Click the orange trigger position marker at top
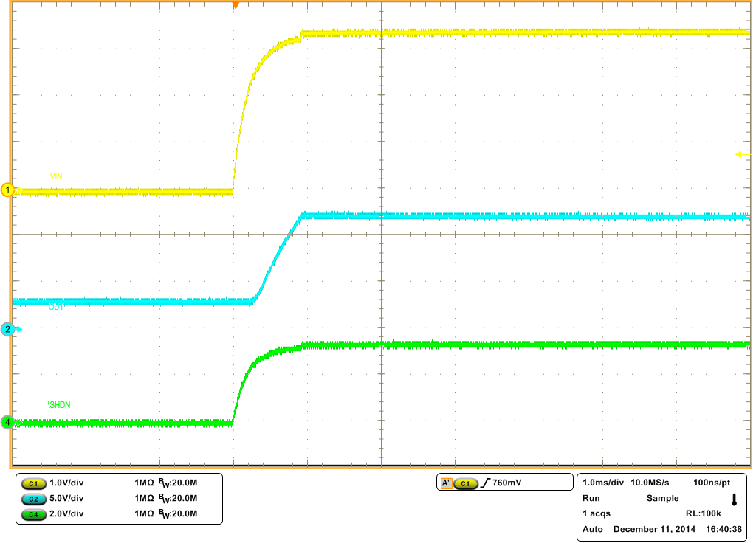 [x=236, y=6]
